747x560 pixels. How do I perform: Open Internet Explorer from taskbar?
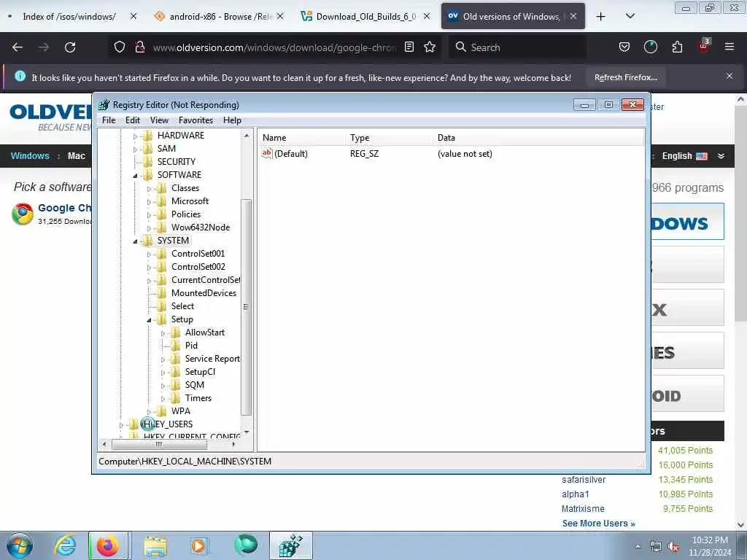tap(65, 545)
